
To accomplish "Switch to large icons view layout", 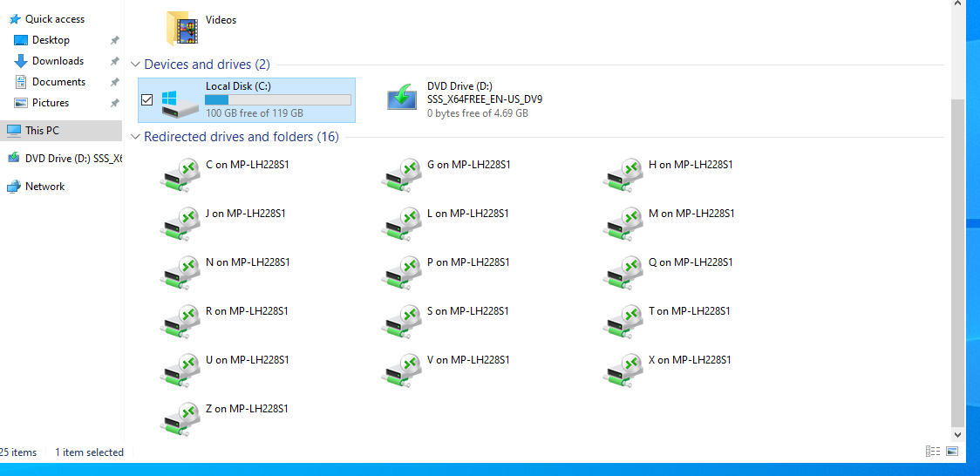I will coord(952,452).
